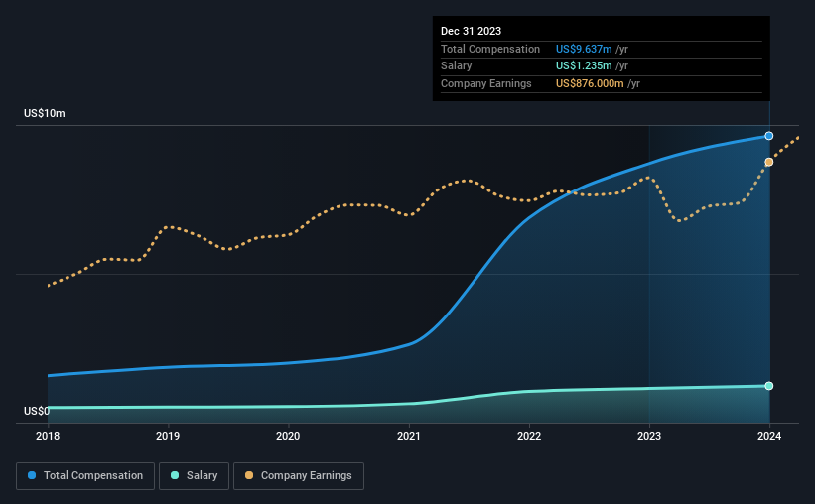Click the 2023 x-axis label
Screen dimensions: 815x504
[x=649, y=436]
